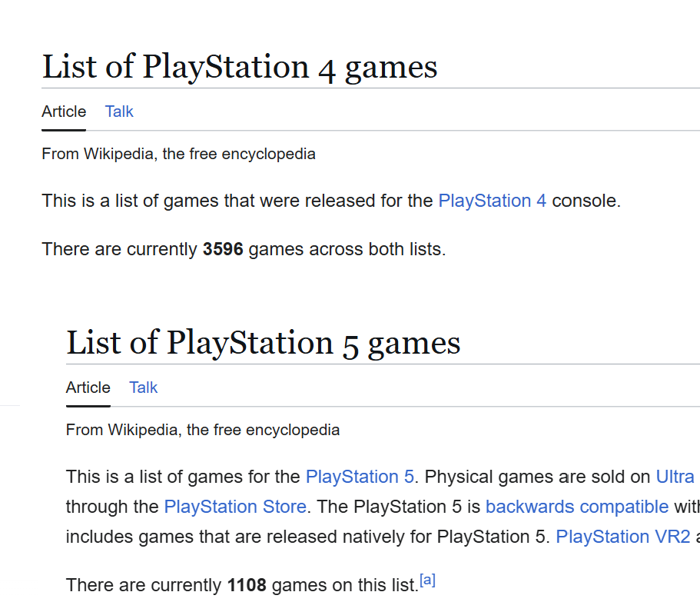Click the Wikipedia tagline under PlayStation 4 tabs
This screenshot has height=602, width=700.
click(178, 154)
